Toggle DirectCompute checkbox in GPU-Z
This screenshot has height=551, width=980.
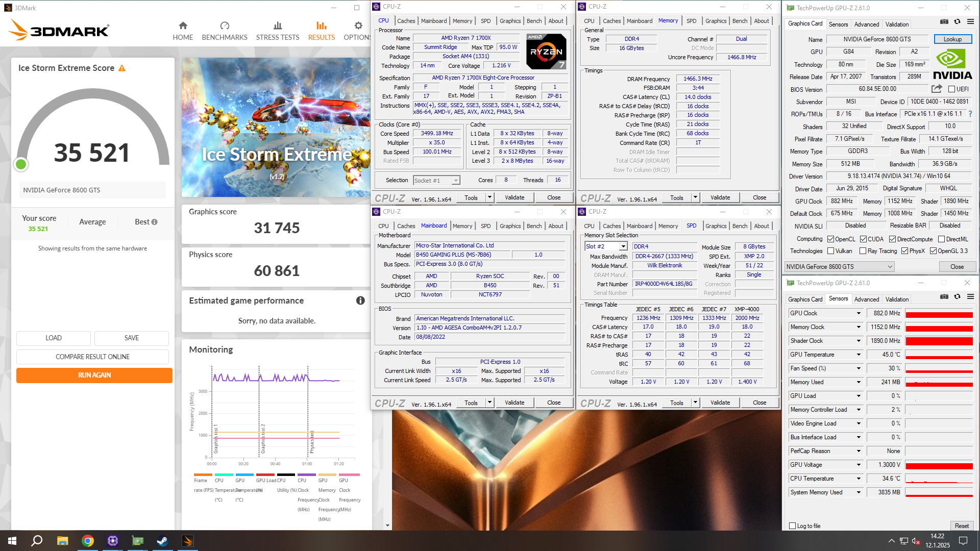[x=892, y=239]
